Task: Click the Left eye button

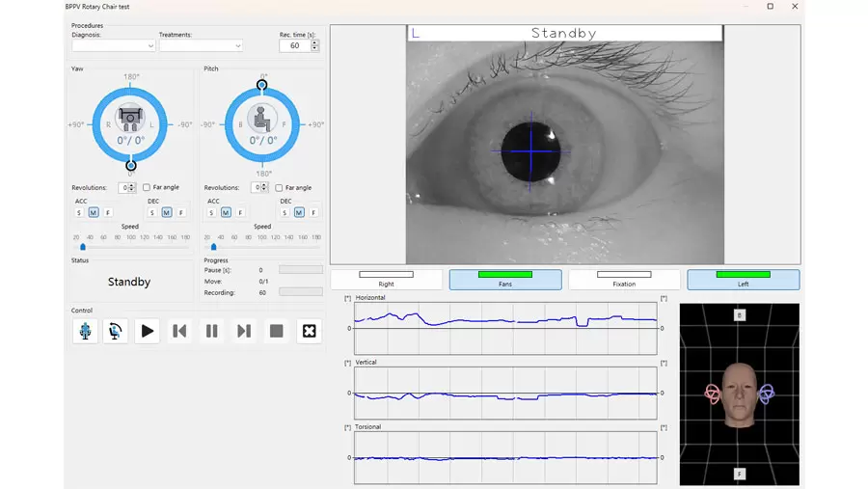Action: 743,279
